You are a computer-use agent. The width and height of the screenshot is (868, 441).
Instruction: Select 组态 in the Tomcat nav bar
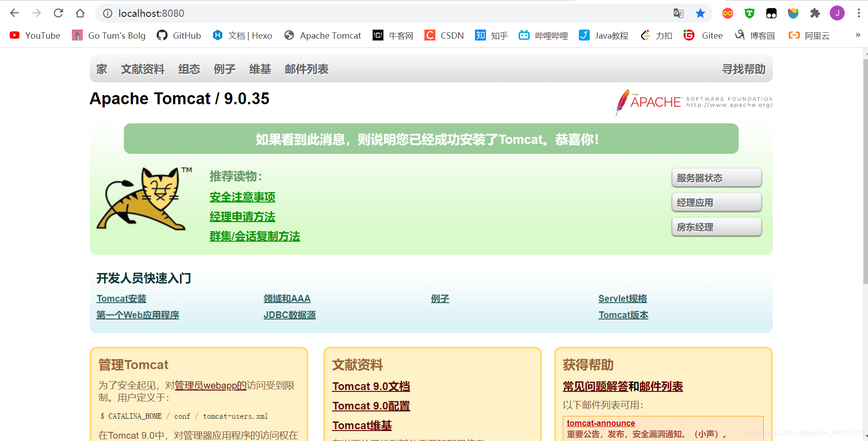189,69
